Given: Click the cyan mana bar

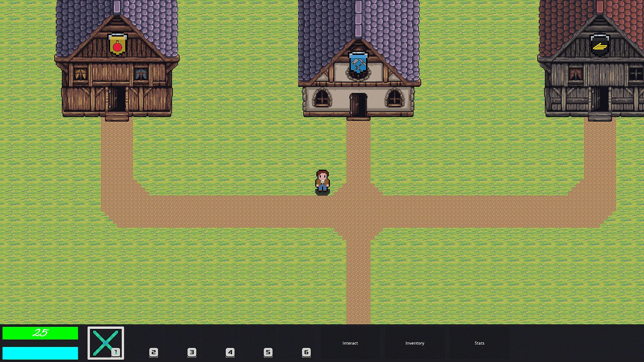Looking at the screenshot, I should point(40,353).
